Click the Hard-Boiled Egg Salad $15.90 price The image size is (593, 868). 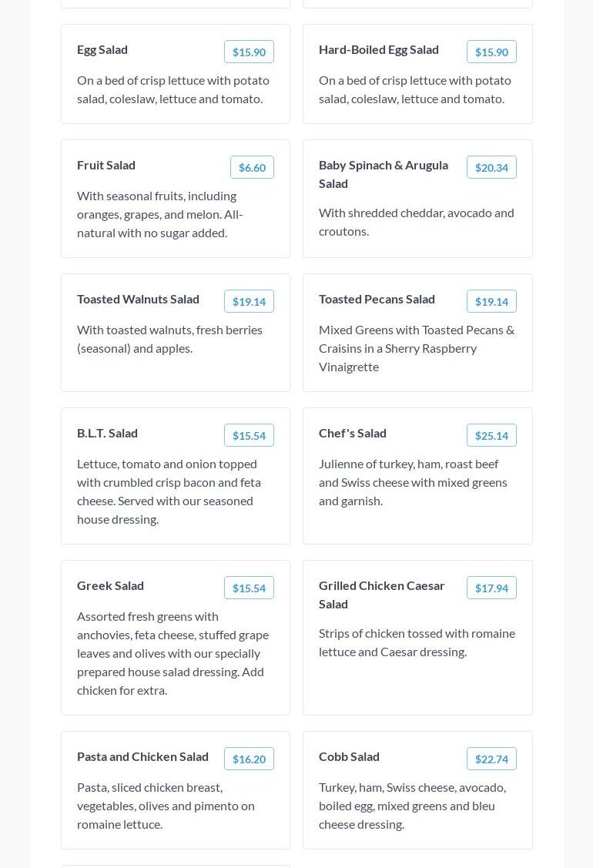click(x=491, y=52)
